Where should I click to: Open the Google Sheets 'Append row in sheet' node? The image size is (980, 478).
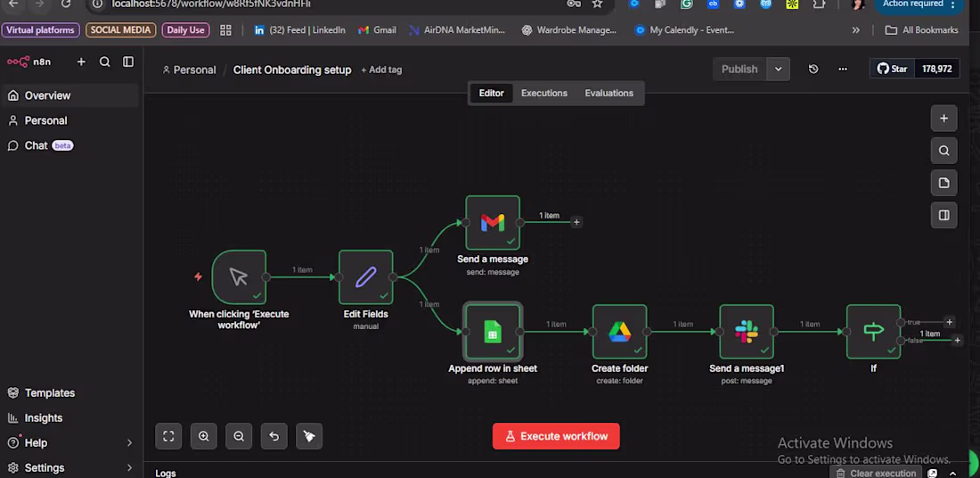pyautogui.click(x=493, y=332)
